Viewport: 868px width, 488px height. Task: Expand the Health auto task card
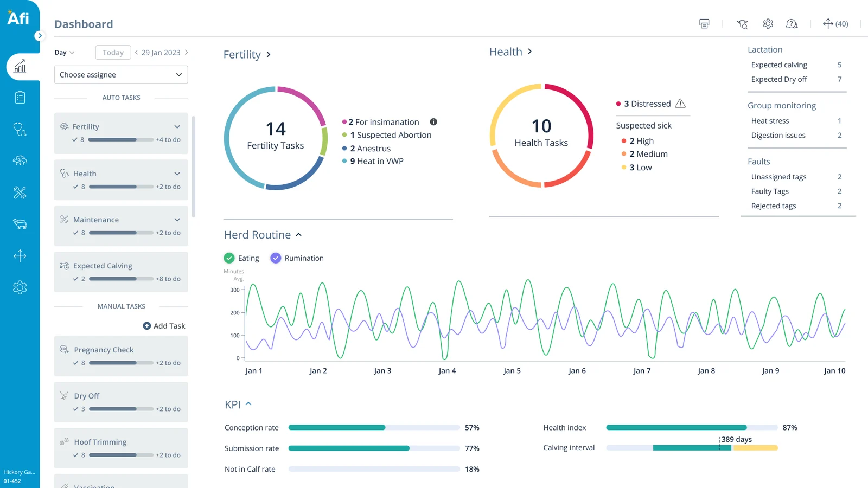click(177, 174)
